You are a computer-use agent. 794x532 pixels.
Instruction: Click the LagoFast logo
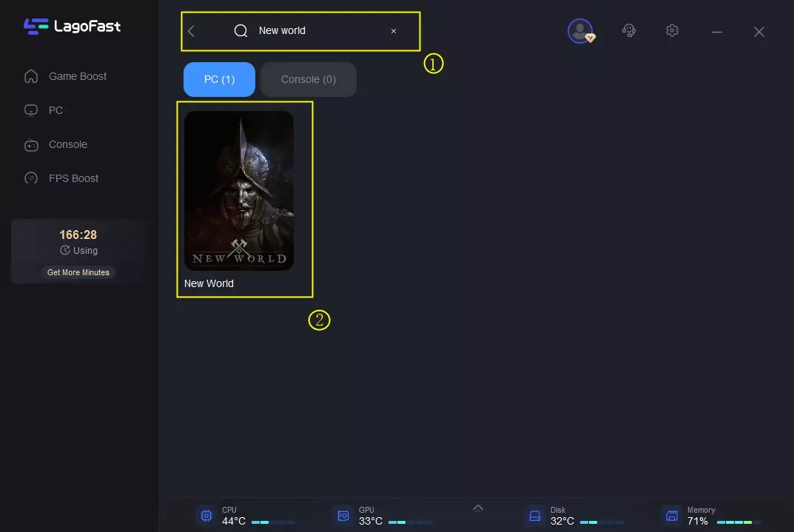(x=73, y=27)
